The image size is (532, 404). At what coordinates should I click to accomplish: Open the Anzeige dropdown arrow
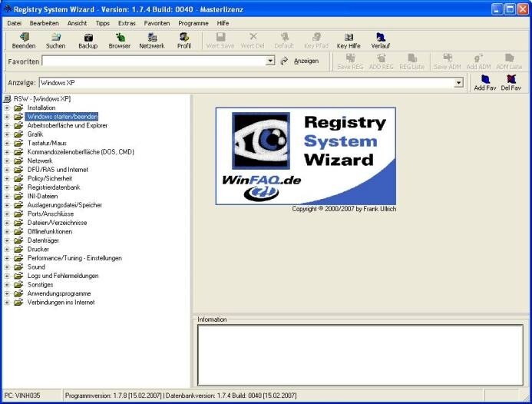click(x=459, y=82)
